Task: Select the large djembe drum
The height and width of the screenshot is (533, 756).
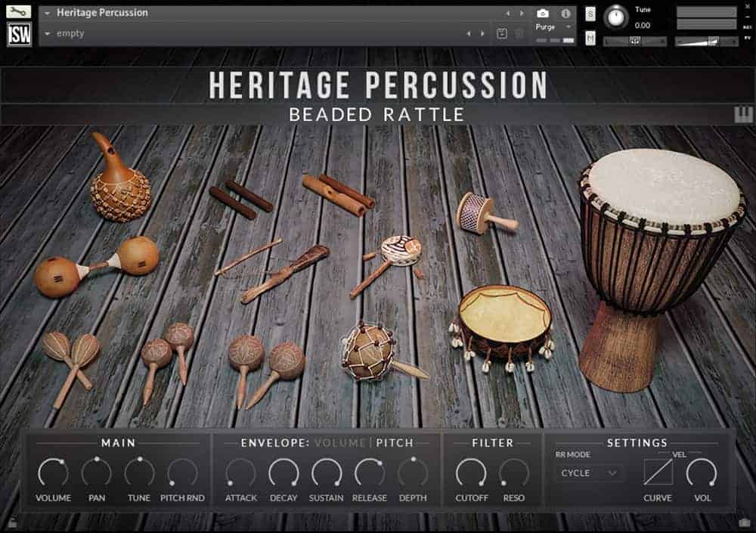Action: 660,265
